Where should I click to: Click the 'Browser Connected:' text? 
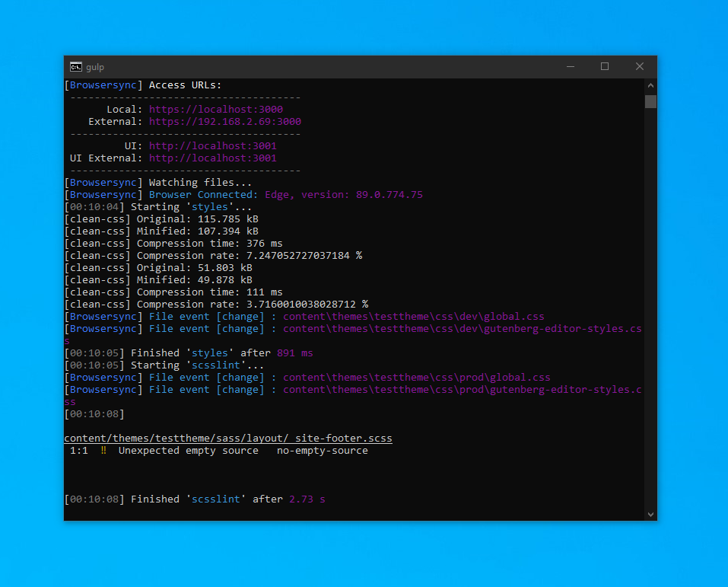(203, 195)
